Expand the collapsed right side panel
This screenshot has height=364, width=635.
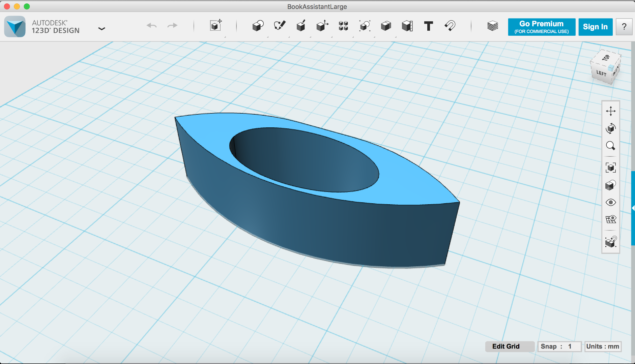[x=633, y=208]
